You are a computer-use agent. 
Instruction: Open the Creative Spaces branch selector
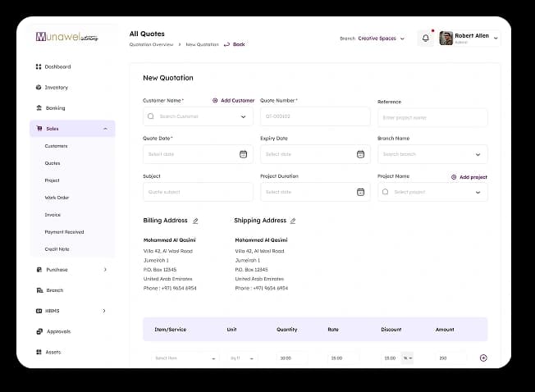(x=381, y=39)
